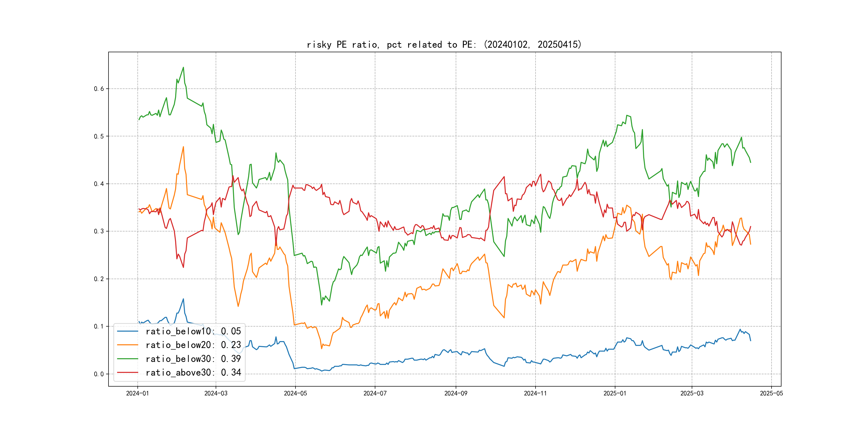Select the 'ratio_below20: 0.23' legend label
Image resolution: width=868 pixels, height=434 pixels.
tap(193, 345)
